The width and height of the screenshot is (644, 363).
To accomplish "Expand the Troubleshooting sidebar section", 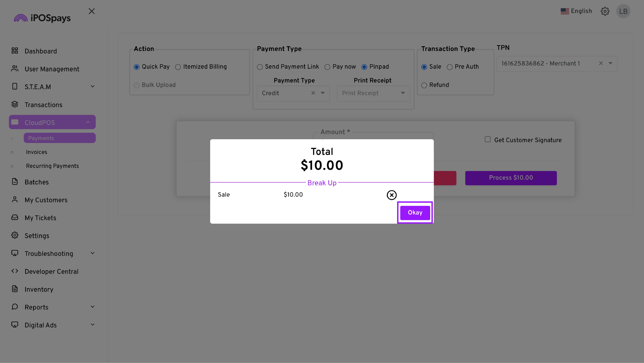I will [x=93, y=253].
